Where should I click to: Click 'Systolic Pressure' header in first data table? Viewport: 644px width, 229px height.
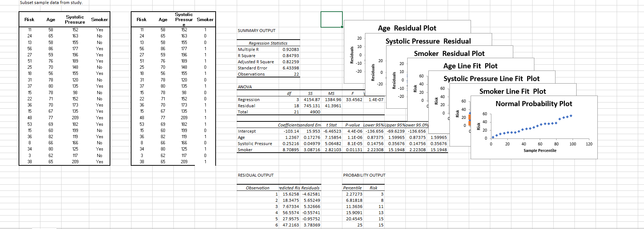point(75,20)
